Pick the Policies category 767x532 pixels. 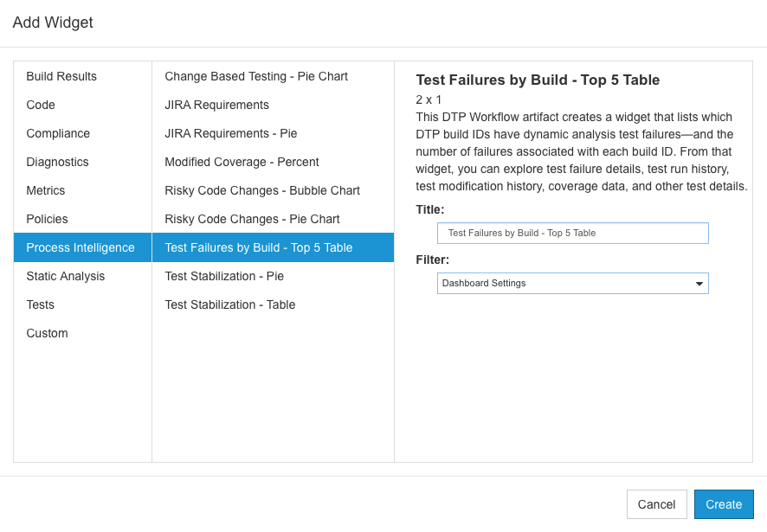pyautogui.click(x=82, y=219)
